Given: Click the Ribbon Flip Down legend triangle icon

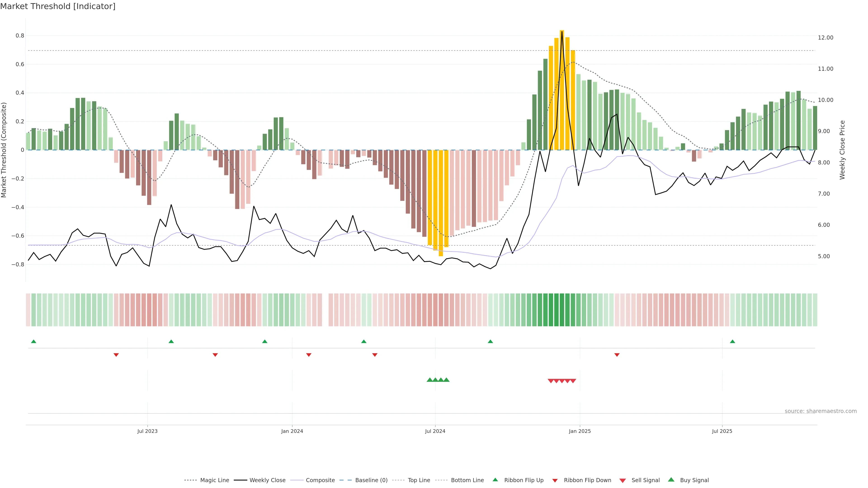Looking at the screenshot, I should (555, 481).
